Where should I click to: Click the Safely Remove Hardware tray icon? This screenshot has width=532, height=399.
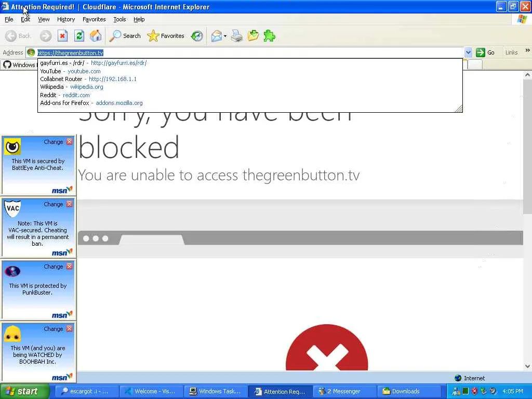pos(484,391)
